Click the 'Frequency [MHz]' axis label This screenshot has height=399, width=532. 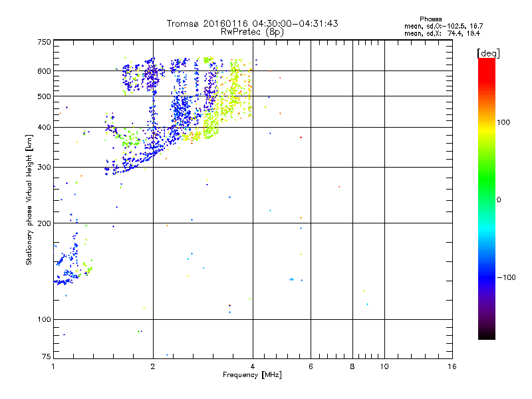pyautogui.click(x=252, y=375)
